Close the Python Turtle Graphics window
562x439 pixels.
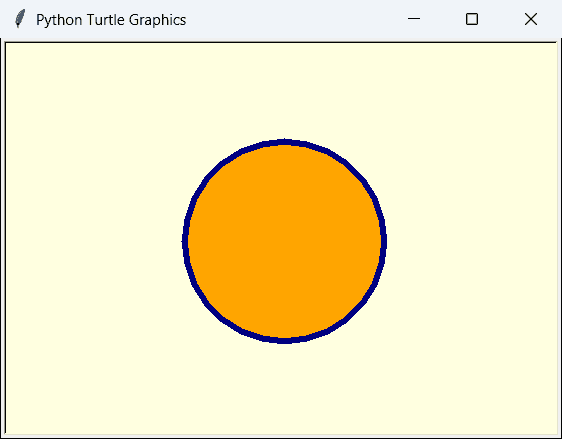(531, 19)
